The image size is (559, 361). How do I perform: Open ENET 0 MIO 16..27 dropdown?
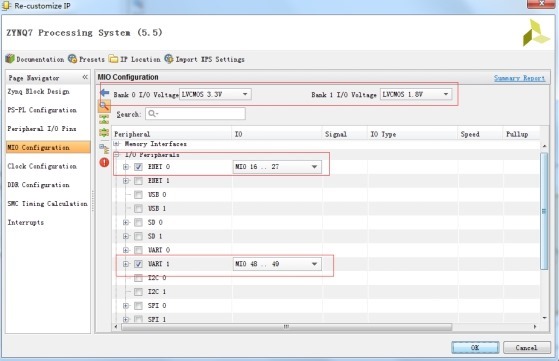277,167
